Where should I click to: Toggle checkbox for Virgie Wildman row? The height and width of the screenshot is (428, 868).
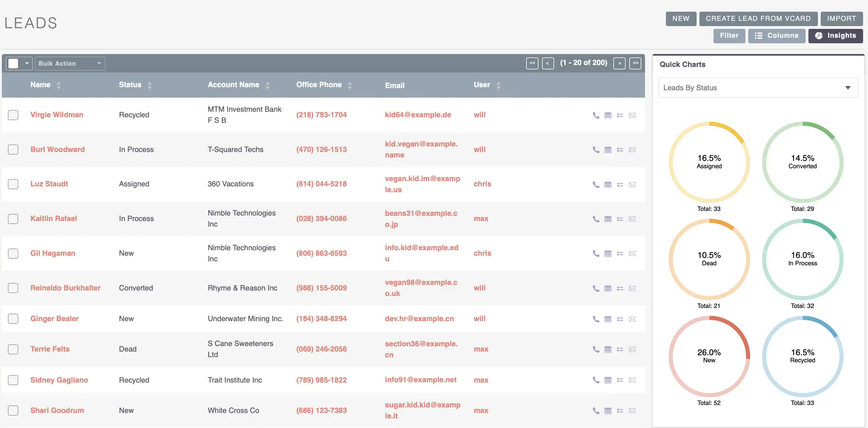coord(14,114)
